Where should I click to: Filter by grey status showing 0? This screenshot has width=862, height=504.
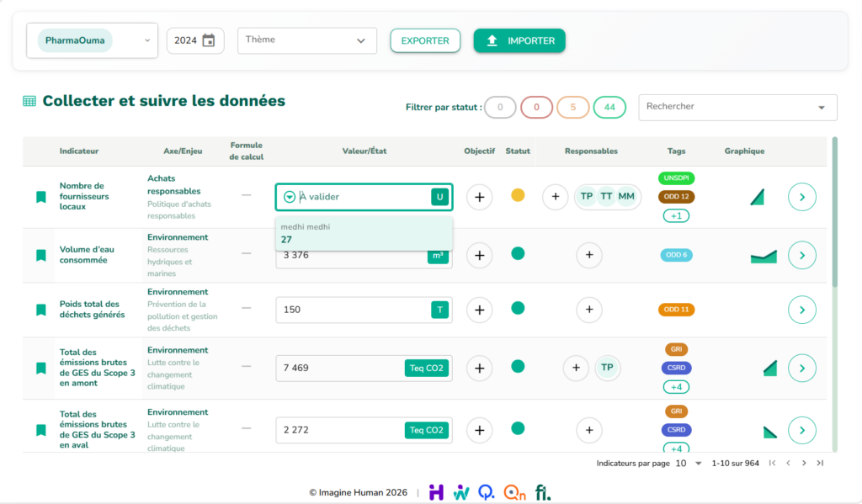500,107
